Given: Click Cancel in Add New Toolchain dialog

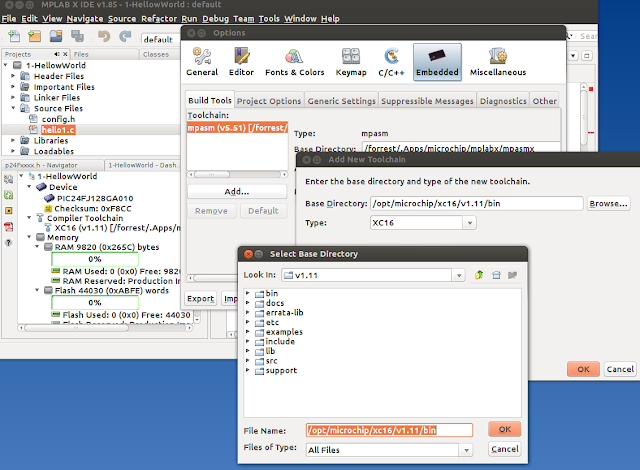Looking at the screenshot, I should click(x=620, y=369).
